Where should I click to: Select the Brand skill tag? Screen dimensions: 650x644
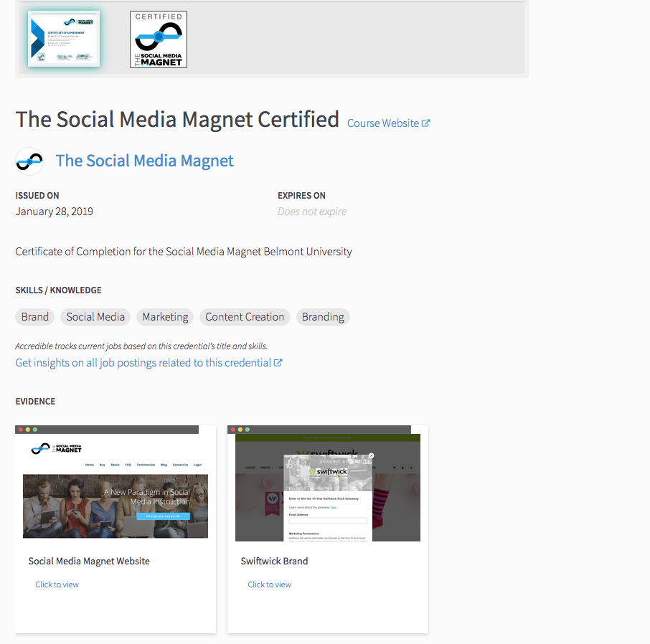pos(35,317)
